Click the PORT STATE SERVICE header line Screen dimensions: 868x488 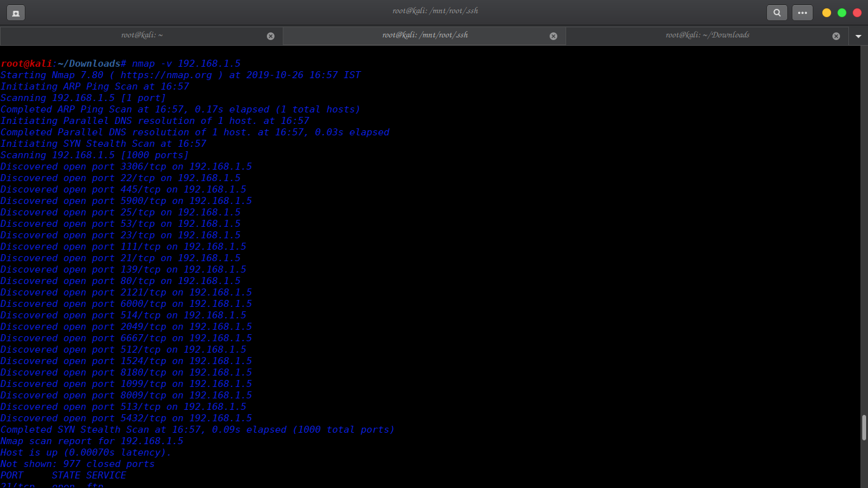click(64, 475)
